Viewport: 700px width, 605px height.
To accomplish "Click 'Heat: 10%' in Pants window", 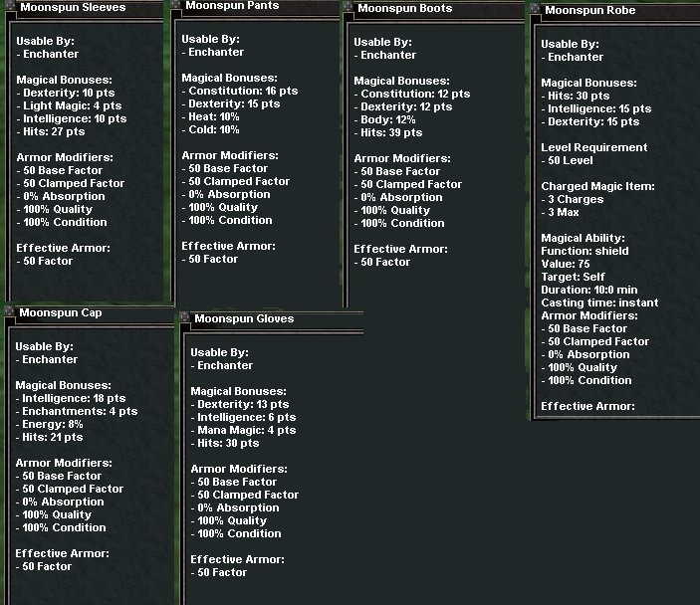I will 214,116.
